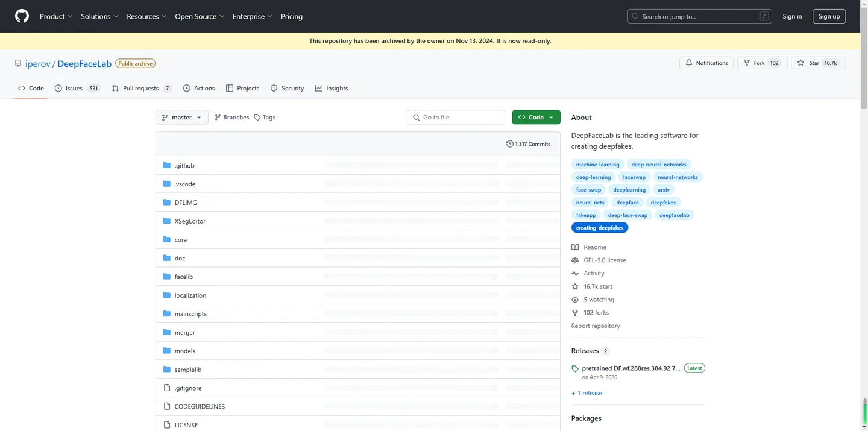Click the Readme book icon
868x431 pixels.
(x=575, y=247)
